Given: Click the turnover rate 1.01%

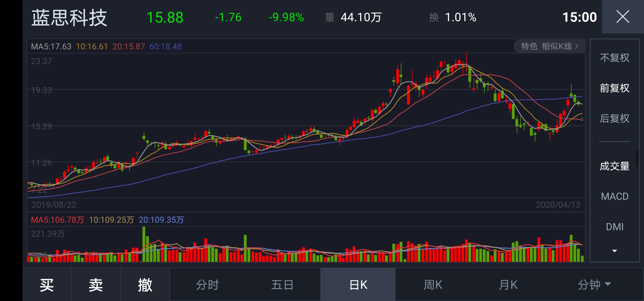Looking at the screenshot, I should [x=461, y=17].
